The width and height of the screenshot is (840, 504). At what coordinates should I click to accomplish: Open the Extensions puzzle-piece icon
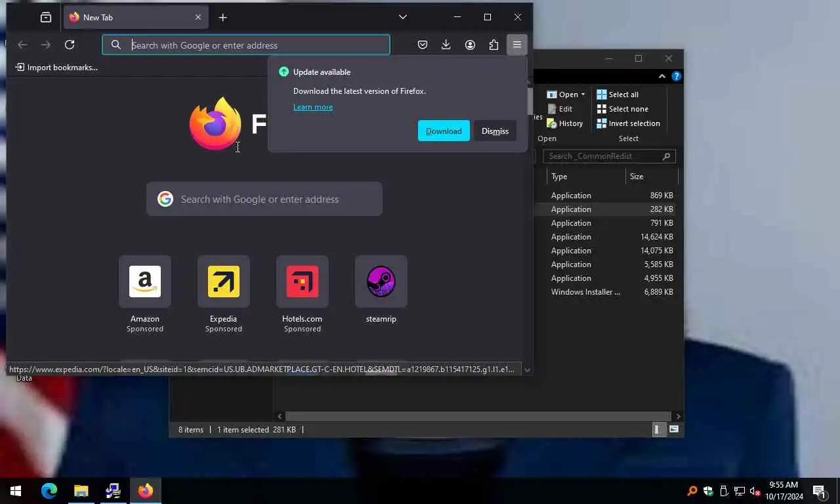point(493,45)
